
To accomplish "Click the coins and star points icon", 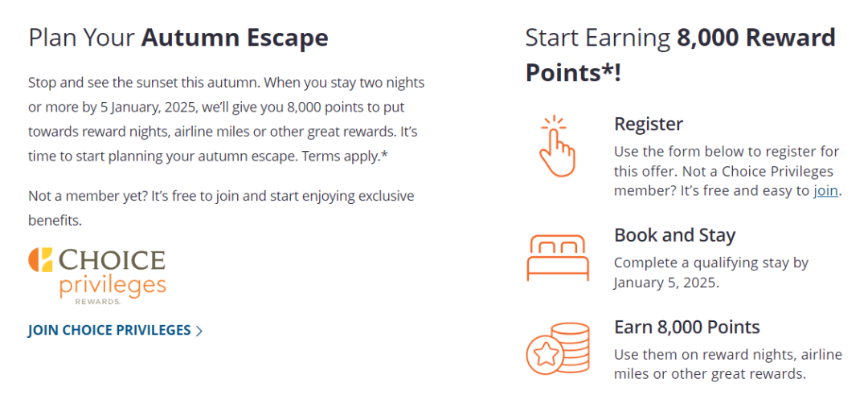I will (558, 349).
